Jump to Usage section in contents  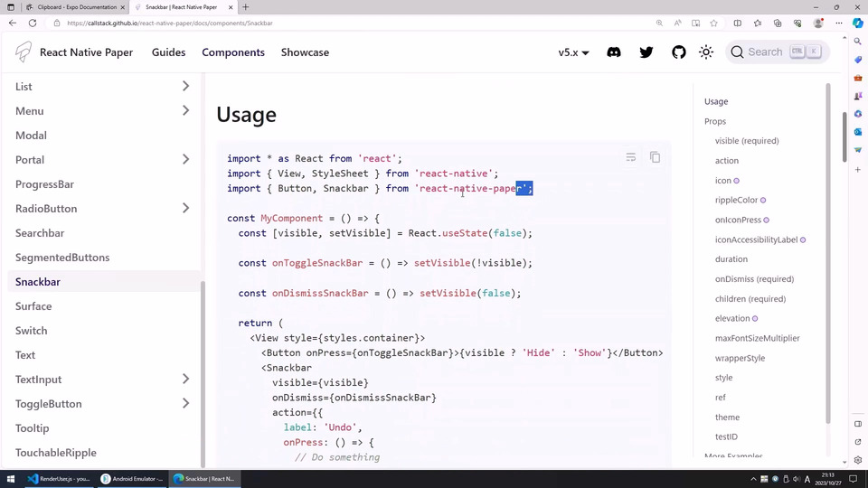(x=716, y=101)
